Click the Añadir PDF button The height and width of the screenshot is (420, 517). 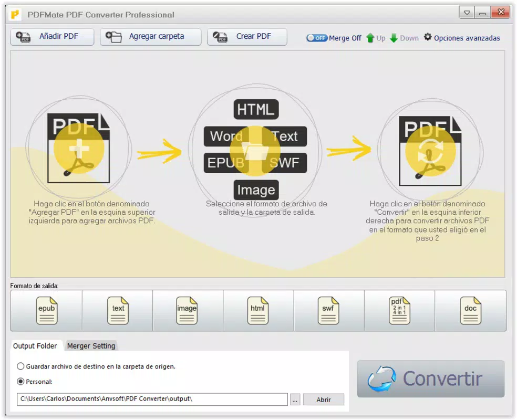coord(52,37)
